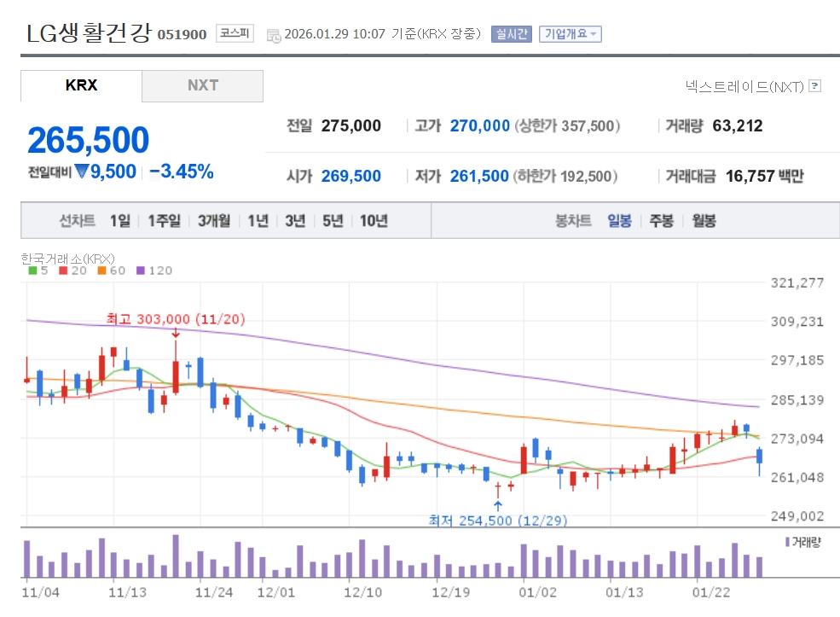
Task: Expand the 기업개요 dropdown
Action: 571,34
